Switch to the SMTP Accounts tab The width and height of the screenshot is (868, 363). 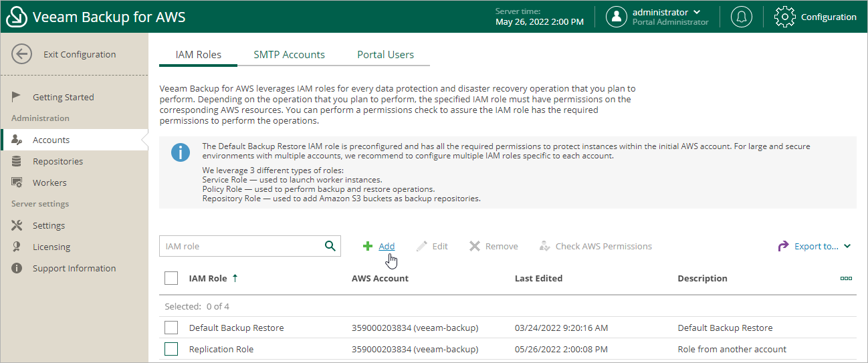tap(289, 55)
